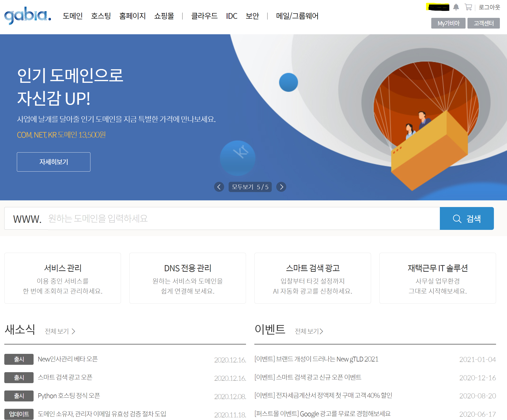Select the 보안 menu item
The height and width of the screenshot is (420, 507).
pos(252,16)
